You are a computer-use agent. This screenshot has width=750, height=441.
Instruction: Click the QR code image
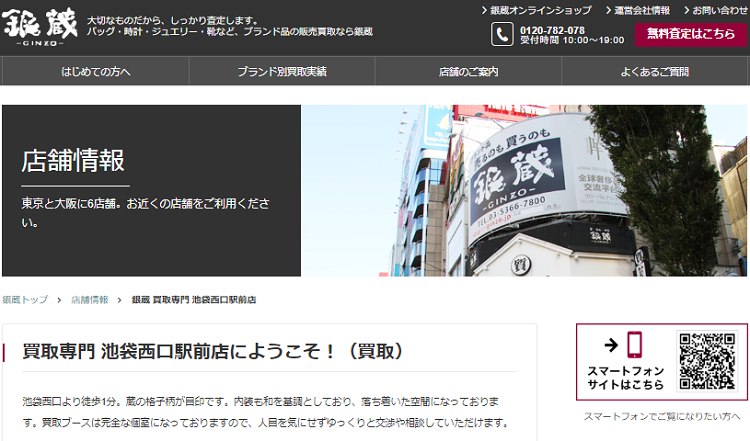click(x=707, y=361)
